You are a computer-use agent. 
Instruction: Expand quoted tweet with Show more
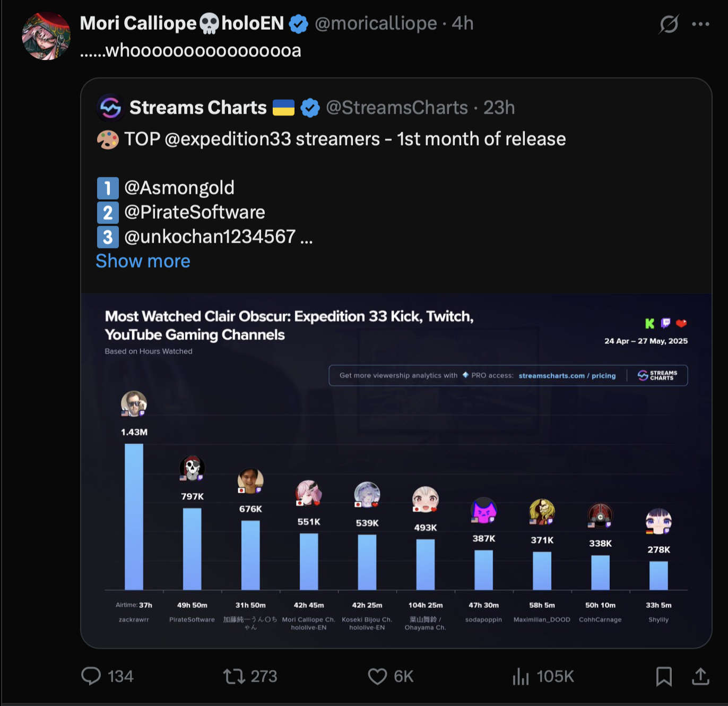click(x=143, y=261)
